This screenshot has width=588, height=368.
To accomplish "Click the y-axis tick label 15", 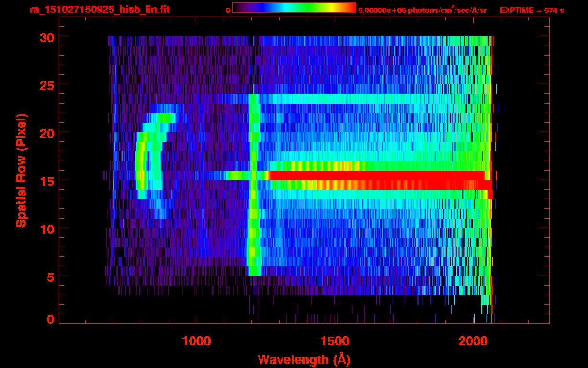I will (x=46, y=181).
